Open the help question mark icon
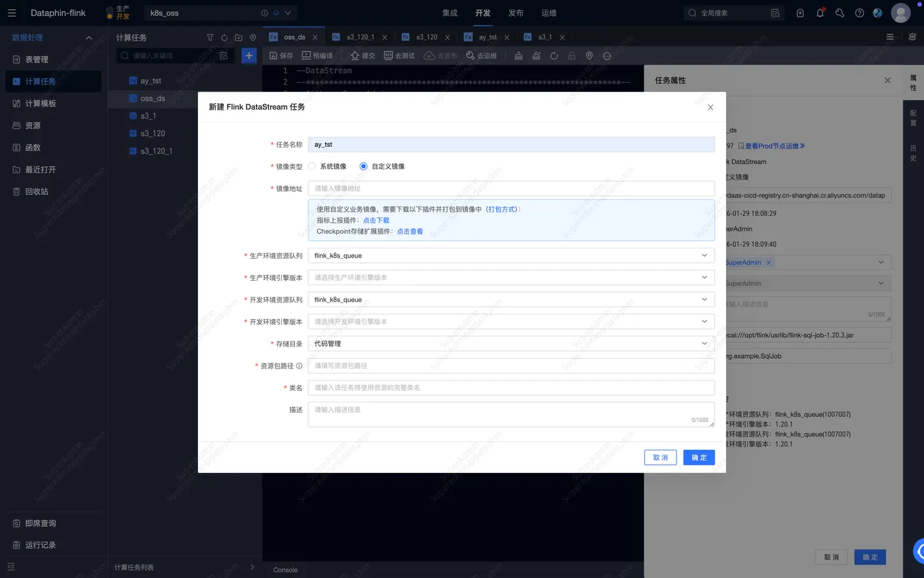Image resolution: width=924 pixels, height=578 pixels. 859,13
